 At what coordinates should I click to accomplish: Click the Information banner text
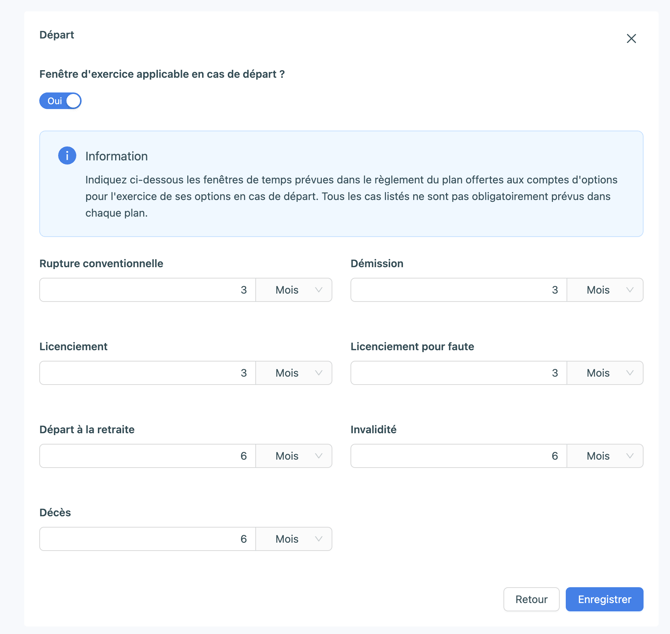[351, 196]
